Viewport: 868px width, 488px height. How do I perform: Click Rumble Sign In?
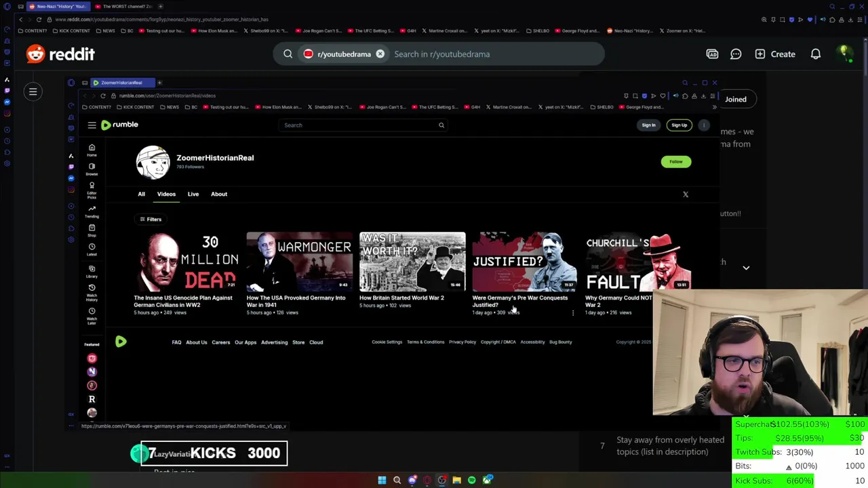[x=648, y=125]
